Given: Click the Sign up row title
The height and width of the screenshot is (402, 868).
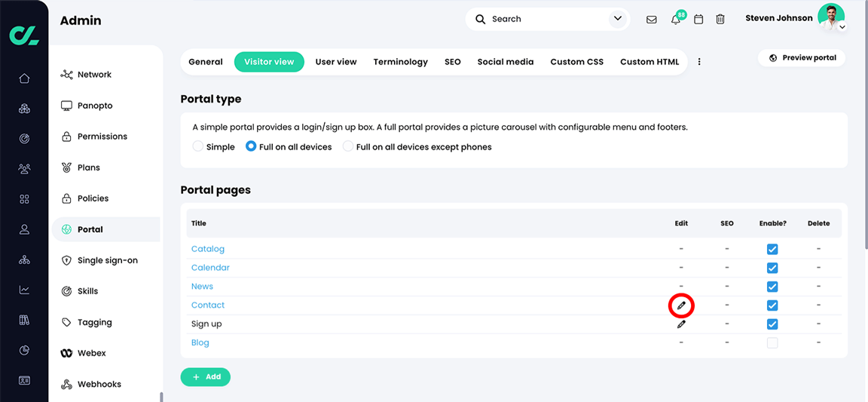Looking at the screenshot, I should [x=206, y=324].
